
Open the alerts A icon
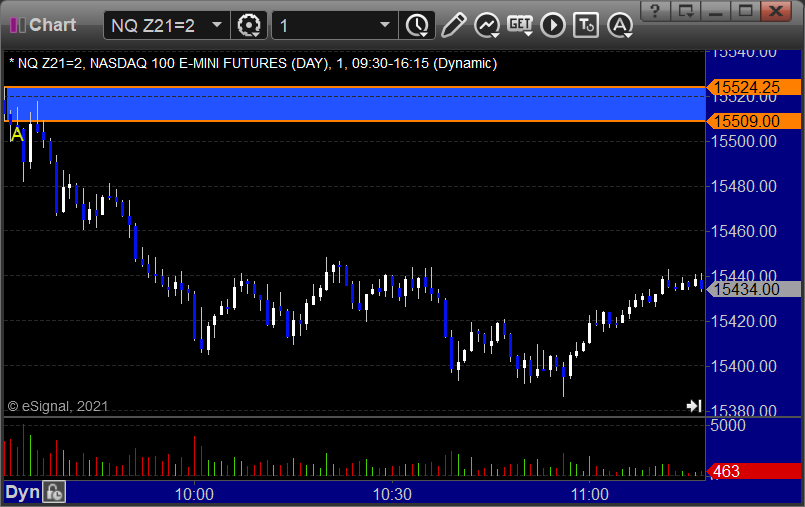coord(620,25)
